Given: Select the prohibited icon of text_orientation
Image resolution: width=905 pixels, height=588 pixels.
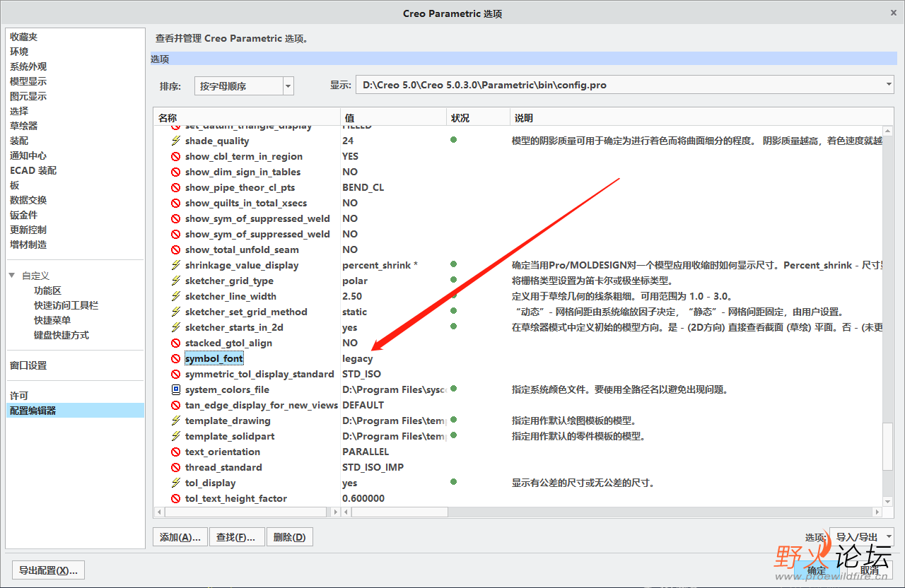Looking at the screenshot, I should (176, 452).
